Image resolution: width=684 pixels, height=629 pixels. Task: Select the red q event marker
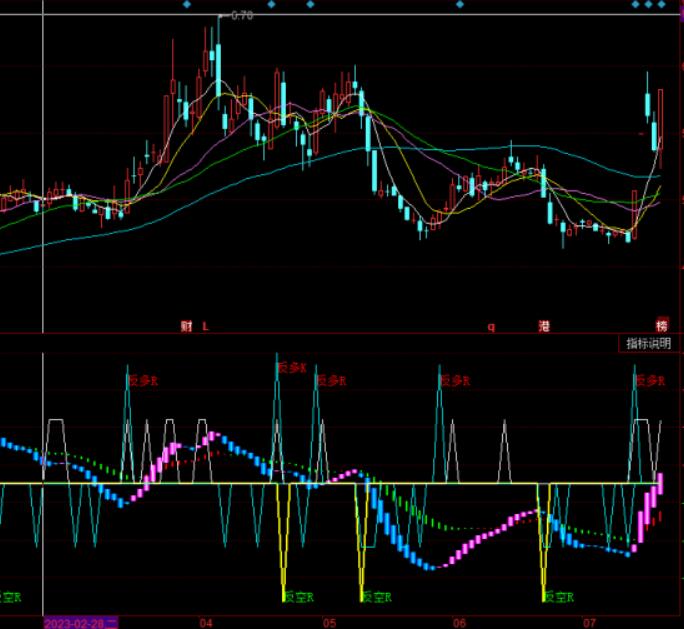pyautogui.click(x=491, y=326)
